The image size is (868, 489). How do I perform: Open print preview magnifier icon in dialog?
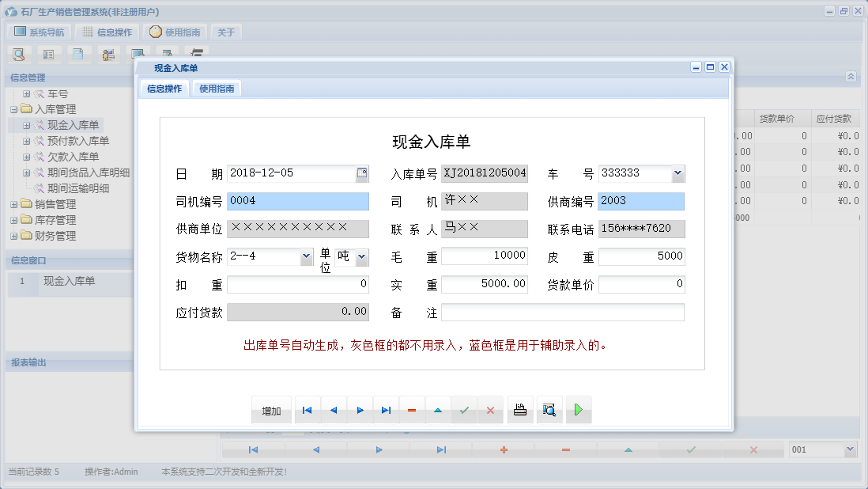(549, 410)
